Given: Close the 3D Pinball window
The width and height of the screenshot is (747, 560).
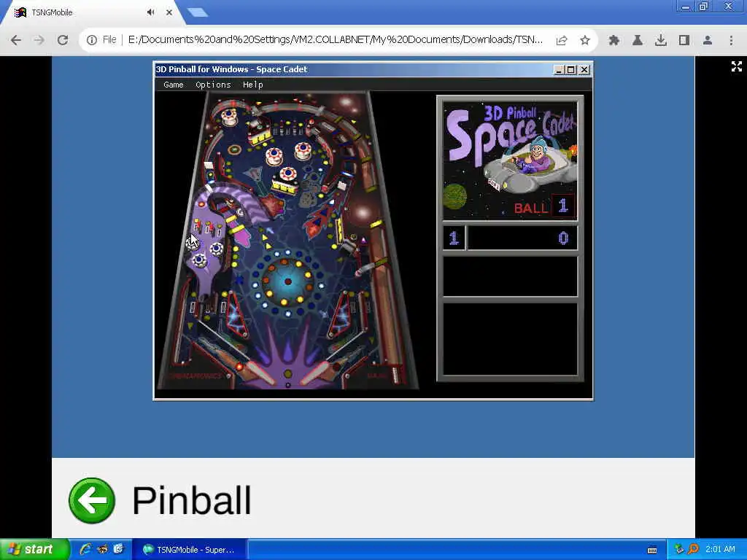Looking at the screenshot, I should [x=584, y=70].
